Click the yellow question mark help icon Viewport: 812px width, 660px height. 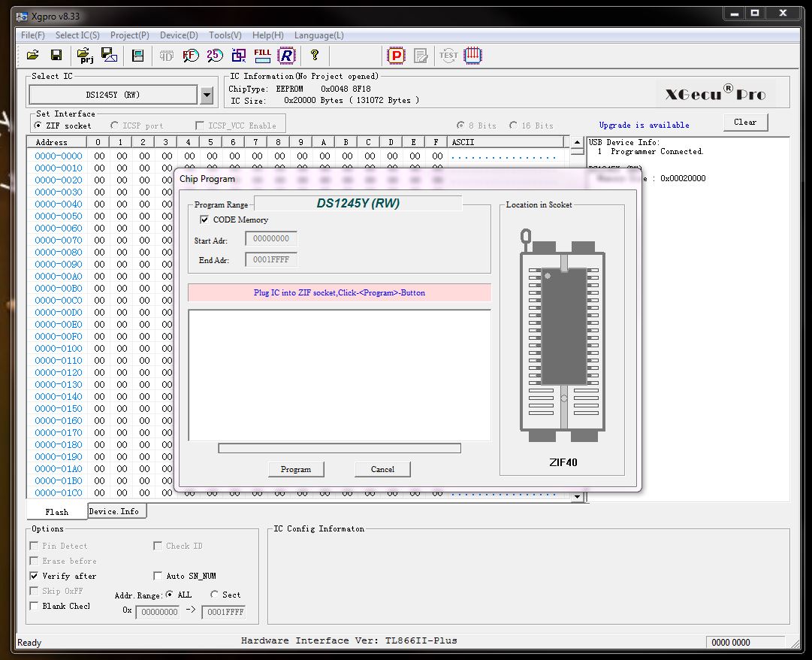314,55
